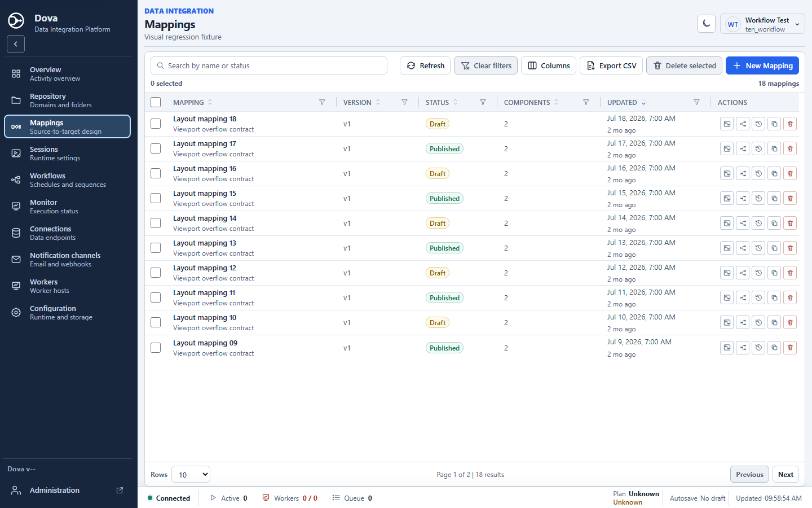View version history of Layout mapping 13
The image size is (812, 508).
(759, 248)
